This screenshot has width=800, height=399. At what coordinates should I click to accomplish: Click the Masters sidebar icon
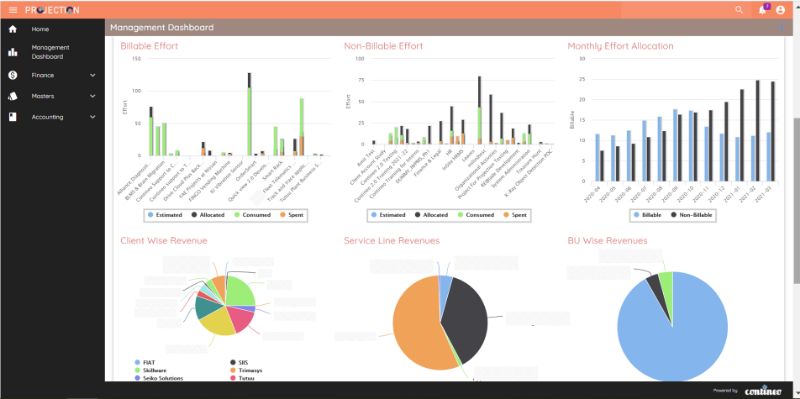point(13,96)
